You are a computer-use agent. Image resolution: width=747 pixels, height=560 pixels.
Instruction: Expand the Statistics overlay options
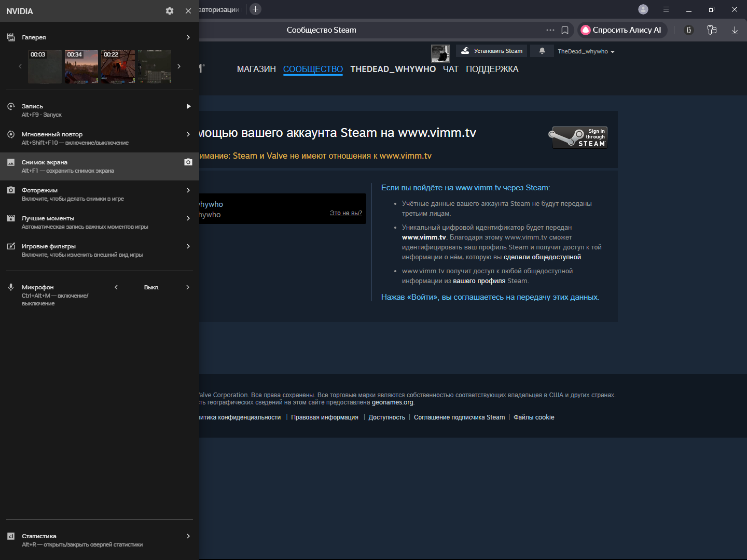tap(188, 536)
